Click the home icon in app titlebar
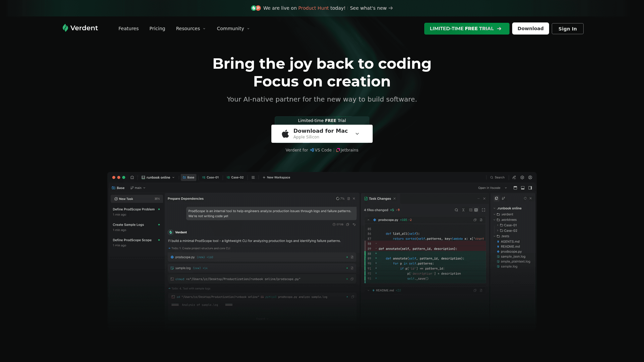 click(x=132, y=178)
